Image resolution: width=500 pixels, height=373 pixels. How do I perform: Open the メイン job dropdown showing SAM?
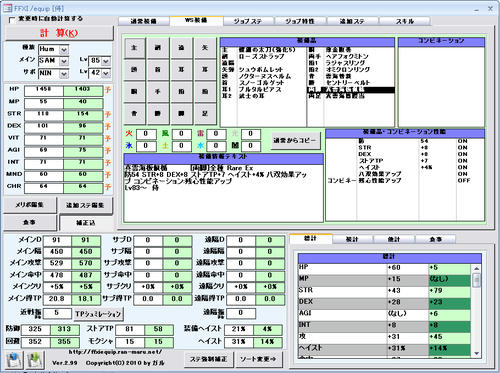click(x=64, y=61)
